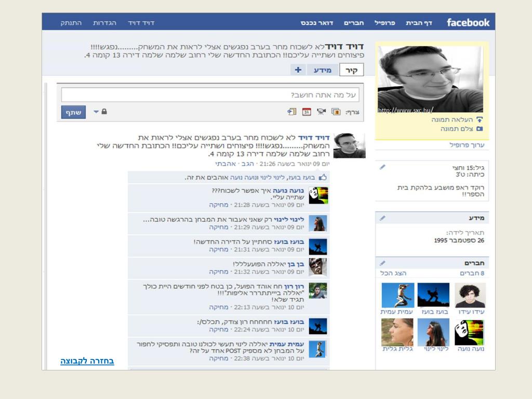Viewport: 532px width, 399px height.
Task: Attach a video using the camera icon
Action: 321,112
